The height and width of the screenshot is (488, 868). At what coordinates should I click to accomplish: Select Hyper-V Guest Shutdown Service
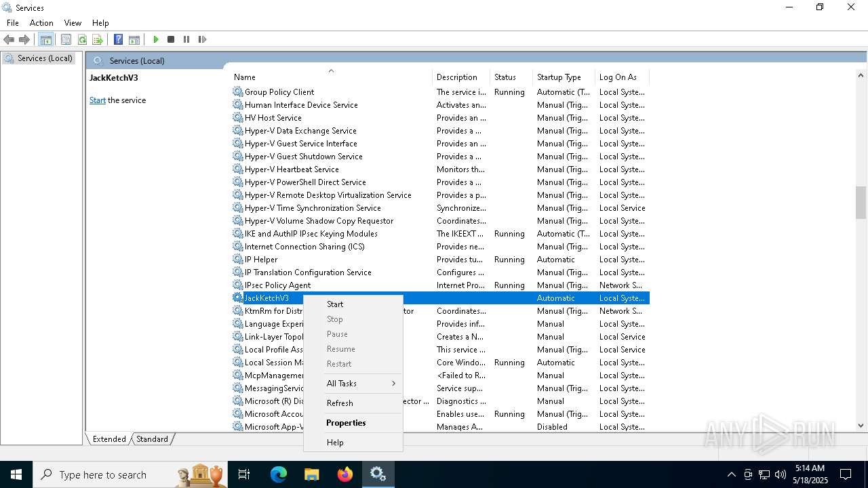440,157
